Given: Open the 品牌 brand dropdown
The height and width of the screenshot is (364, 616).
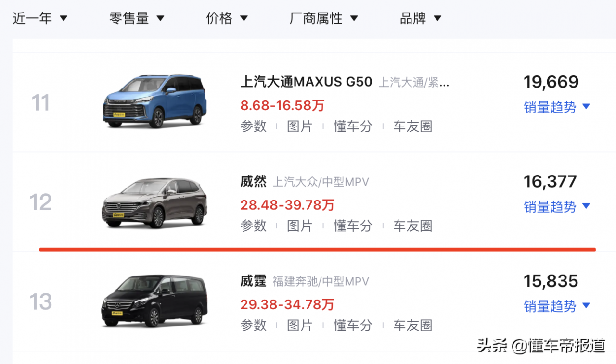Looking at the screenshot, I should click(421, 18).
